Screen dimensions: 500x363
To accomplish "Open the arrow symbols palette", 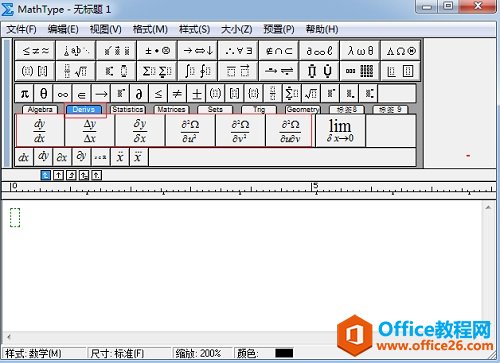I will 198,51.
